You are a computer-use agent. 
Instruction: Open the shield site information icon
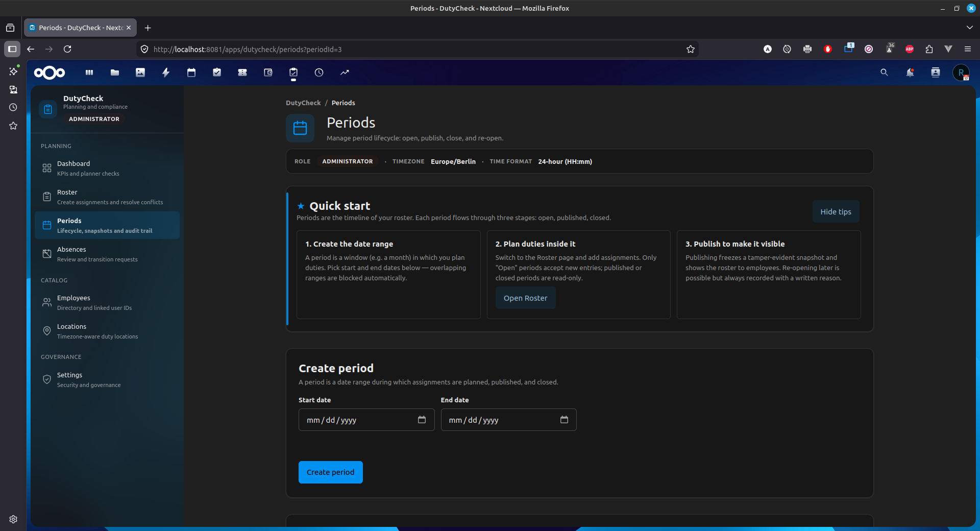tap(144, 49)
